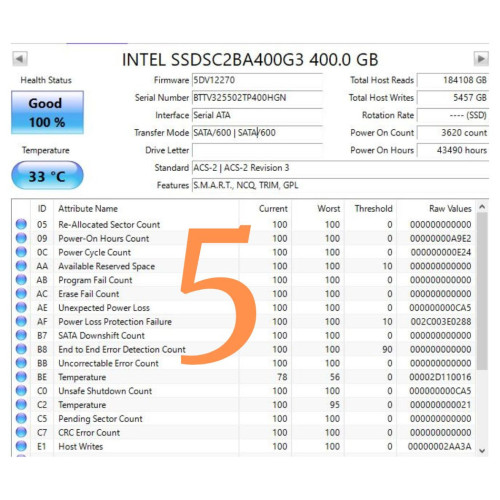Click the status orb for SATA Downshift Count
Image resolution: width=500 pixels, height=500 pixels.
tap(21, 335)
